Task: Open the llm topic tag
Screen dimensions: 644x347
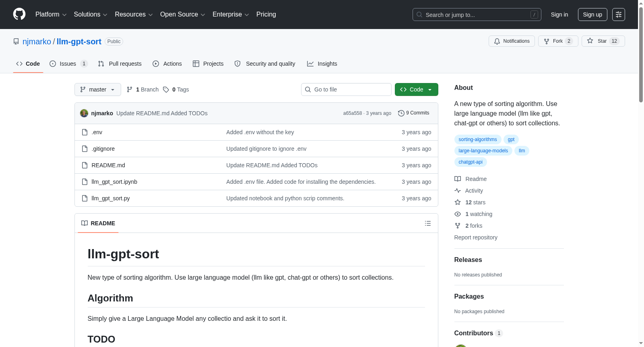Action: [x=522, y=151]
